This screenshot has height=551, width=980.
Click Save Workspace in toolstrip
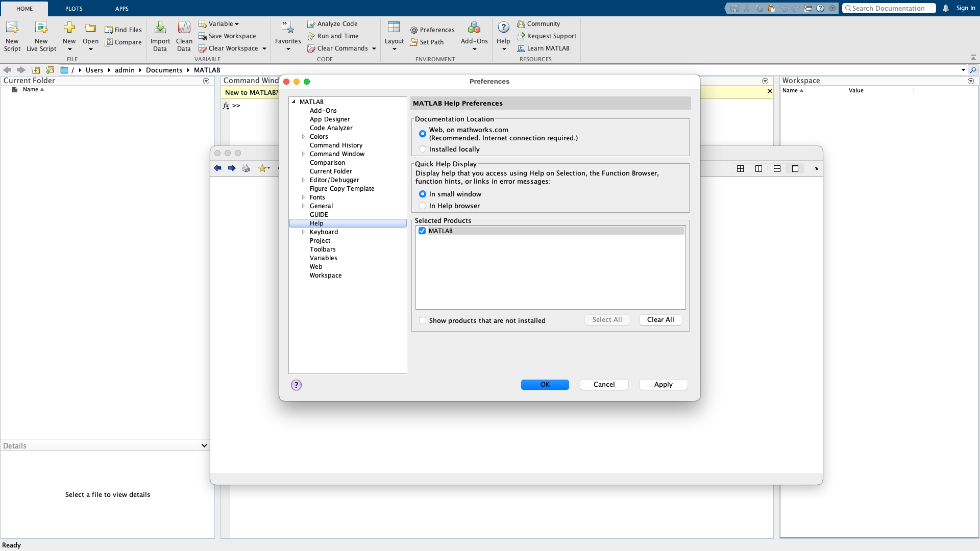click(227, 36)
